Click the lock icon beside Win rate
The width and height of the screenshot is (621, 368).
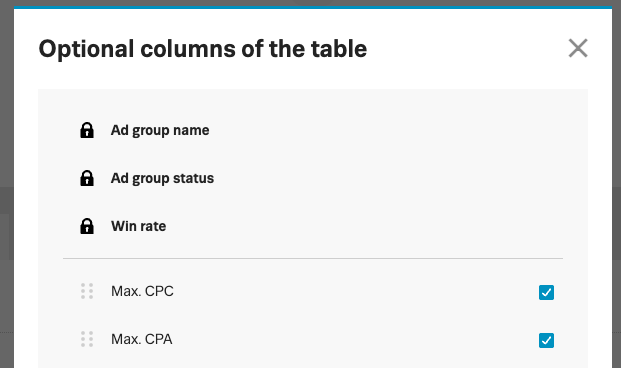click(87, 226)
